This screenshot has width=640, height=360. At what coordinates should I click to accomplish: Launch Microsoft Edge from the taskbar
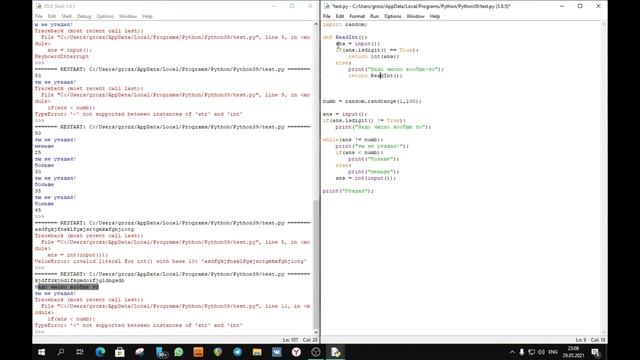tap(100, 352)
